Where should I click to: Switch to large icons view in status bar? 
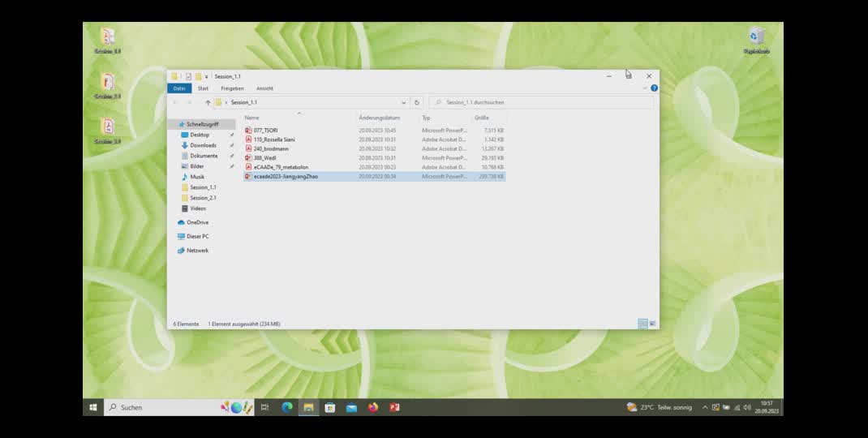coord(652,324)
